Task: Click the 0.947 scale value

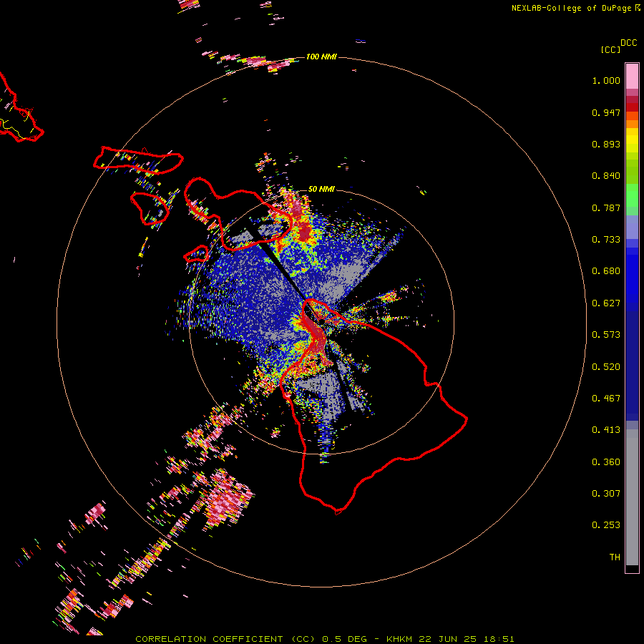Action: 606,112
